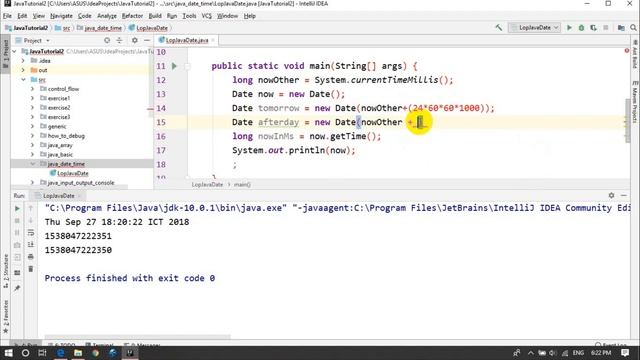Open the VCS menu
Screen dimensions: 640x360
pos(207,16)
